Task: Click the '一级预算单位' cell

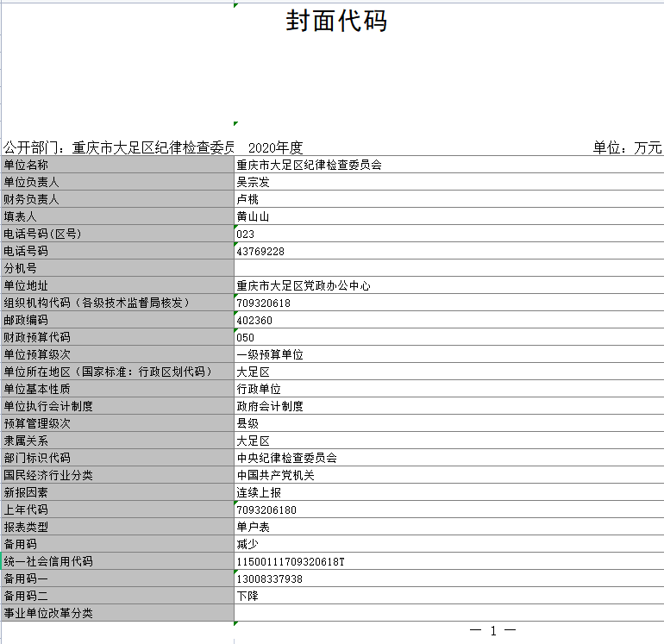Action: click(270, 354)
